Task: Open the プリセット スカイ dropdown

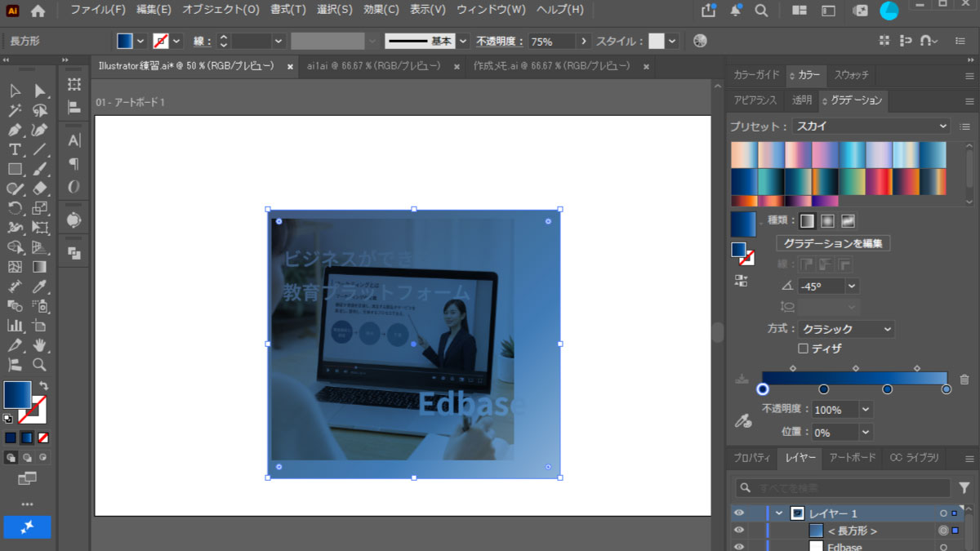Action: point(871,127)
